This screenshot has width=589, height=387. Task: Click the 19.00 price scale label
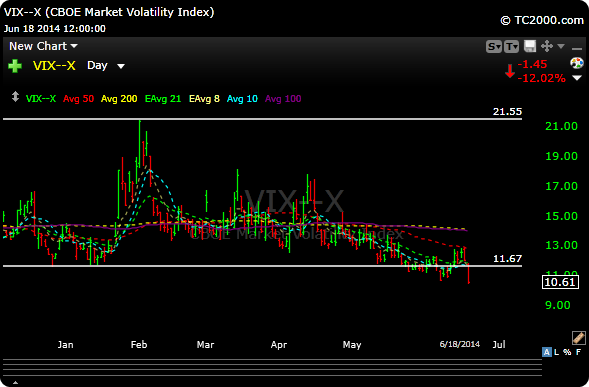click(x=561, y=156)
